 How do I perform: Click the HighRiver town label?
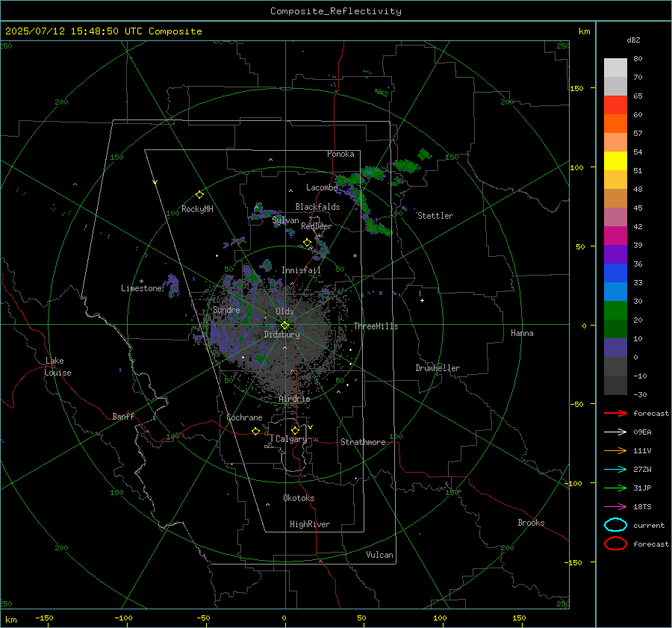310,524
